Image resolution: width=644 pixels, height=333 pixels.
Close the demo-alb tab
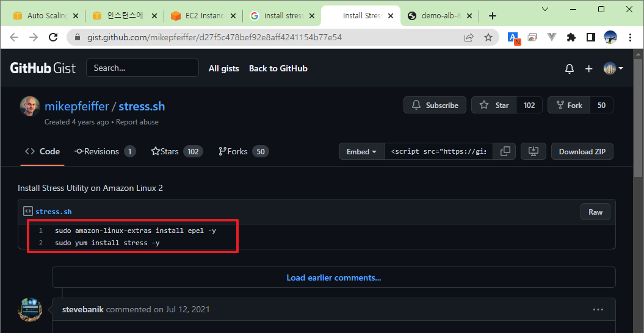tap(470, 16)
